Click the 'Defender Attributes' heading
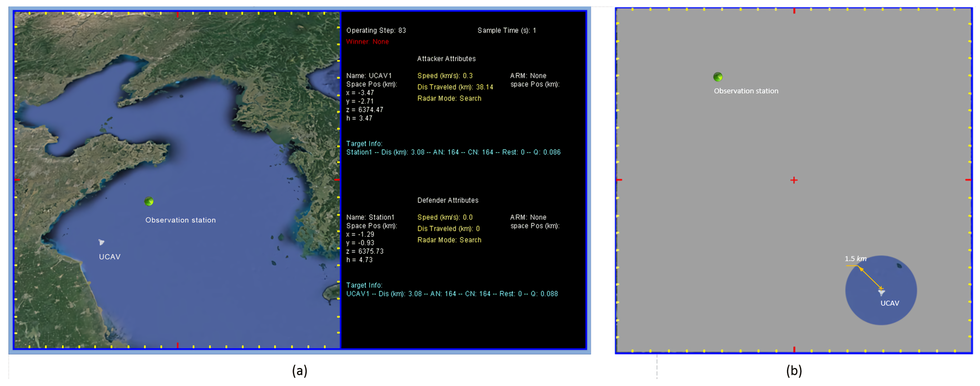The image size is (980, 386). 448,200
